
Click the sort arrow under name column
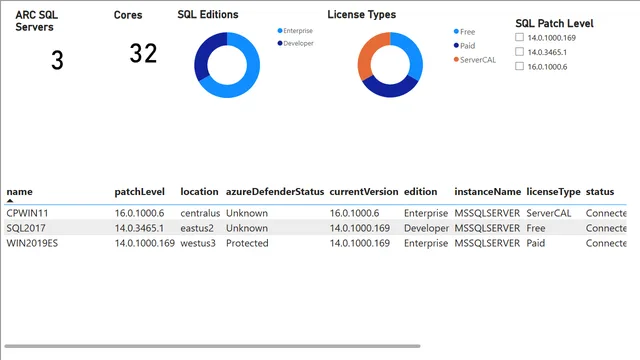point(10,200)
